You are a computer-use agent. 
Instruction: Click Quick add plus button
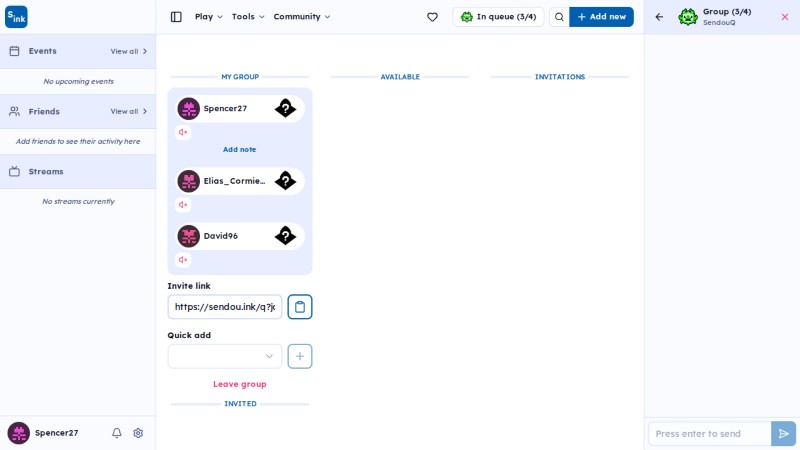click(x=299, y=356)
